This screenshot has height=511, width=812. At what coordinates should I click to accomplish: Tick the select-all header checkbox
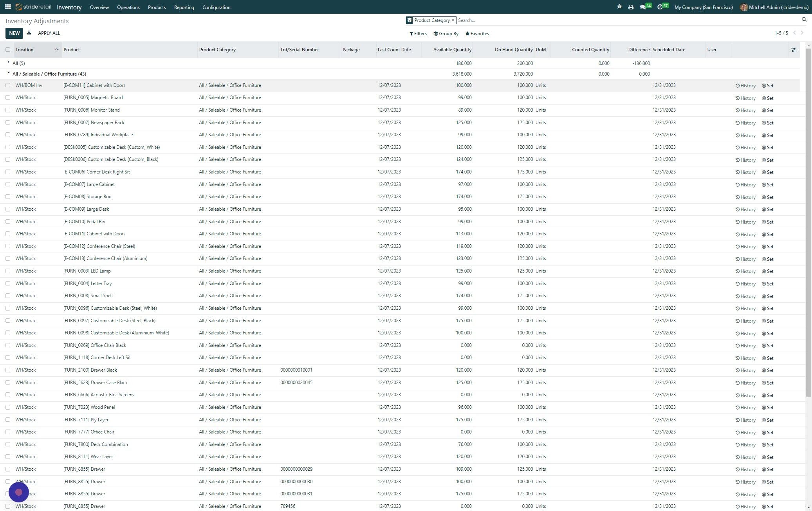coord(8,50)
